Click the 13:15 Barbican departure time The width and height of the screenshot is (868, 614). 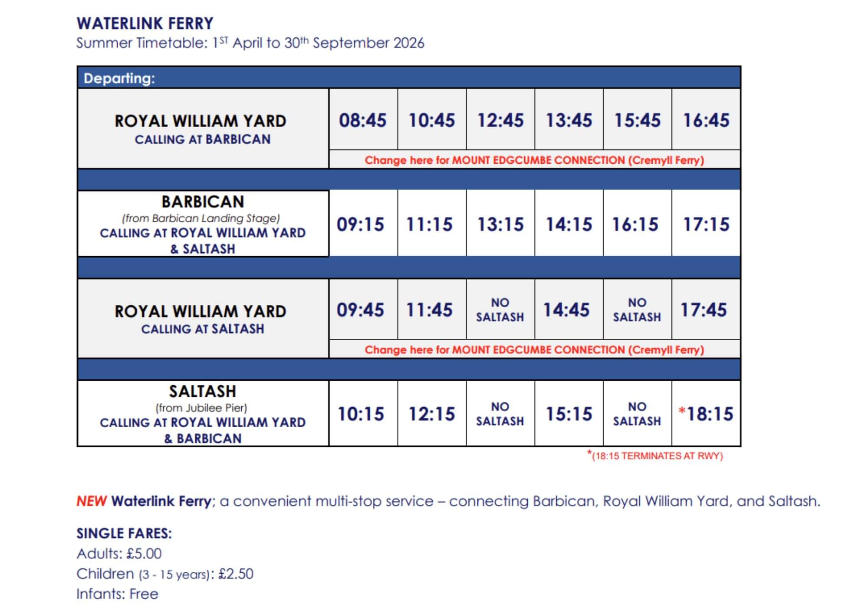500,224
